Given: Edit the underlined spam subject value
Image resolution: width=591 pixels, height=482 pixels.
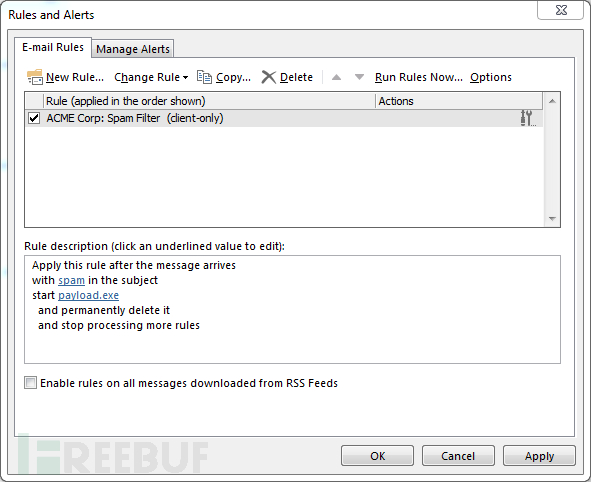Looking at the screenshot, I should 71,280.
